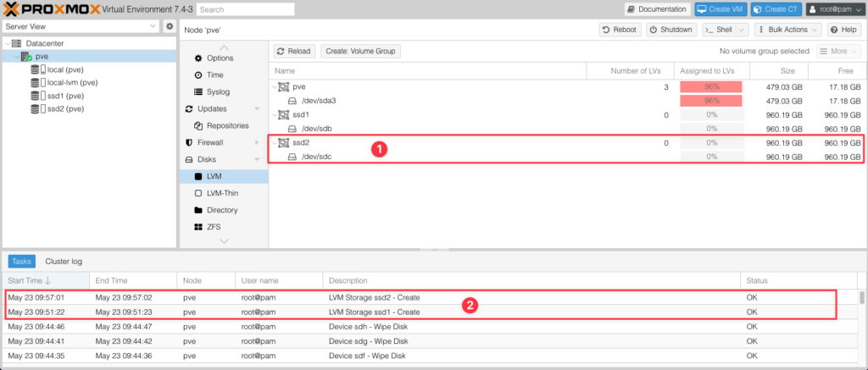Viewport: 868px width, 370px height.
Task: Select the Datacenter server icon
Action: [16, 43]
